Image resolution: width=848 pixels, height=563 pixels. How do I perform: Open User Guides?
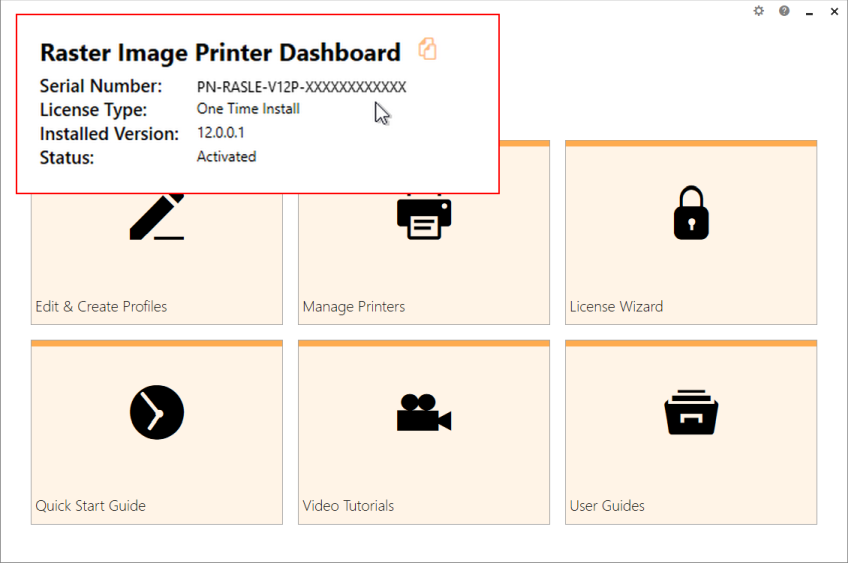pos(691,432)
